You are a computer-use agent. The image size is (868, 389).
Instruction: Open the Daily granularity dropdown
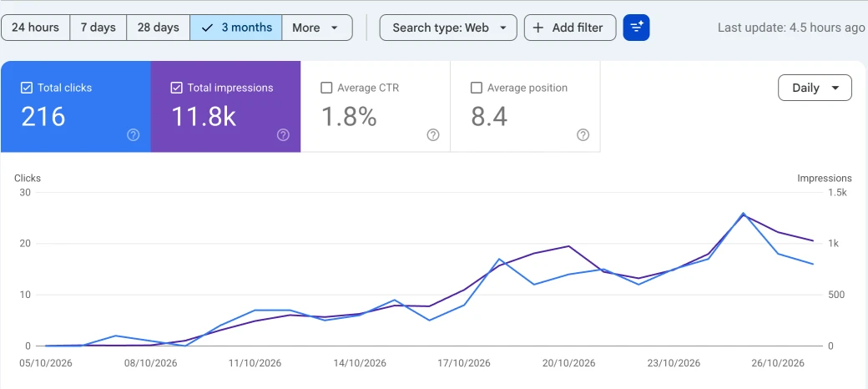(x=815, y=88)
